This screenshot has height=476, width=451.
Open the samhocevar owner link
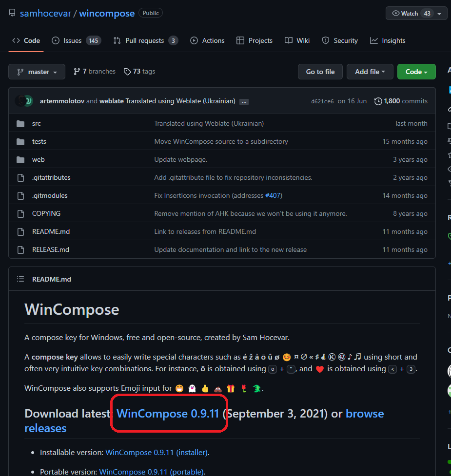pyautogui.click(x=45, y=13)
